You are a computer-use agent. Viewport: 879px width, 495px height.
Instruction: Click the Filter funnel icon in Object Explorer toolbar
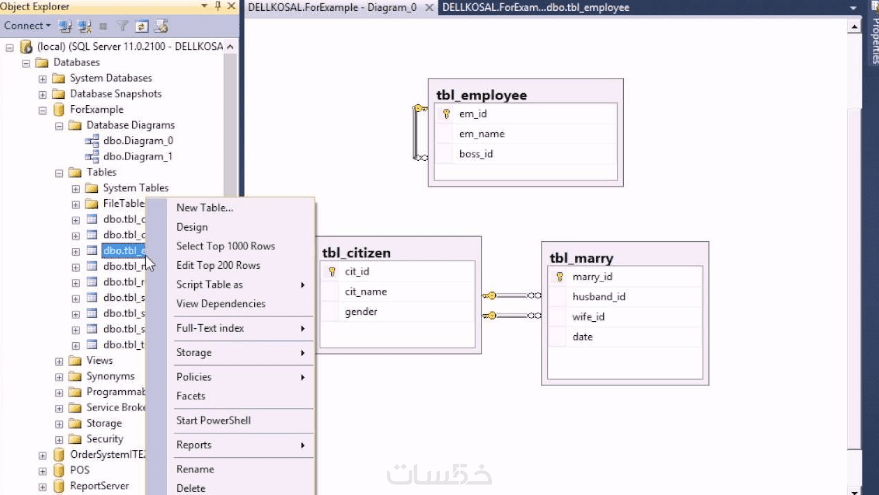coord(122,26)
